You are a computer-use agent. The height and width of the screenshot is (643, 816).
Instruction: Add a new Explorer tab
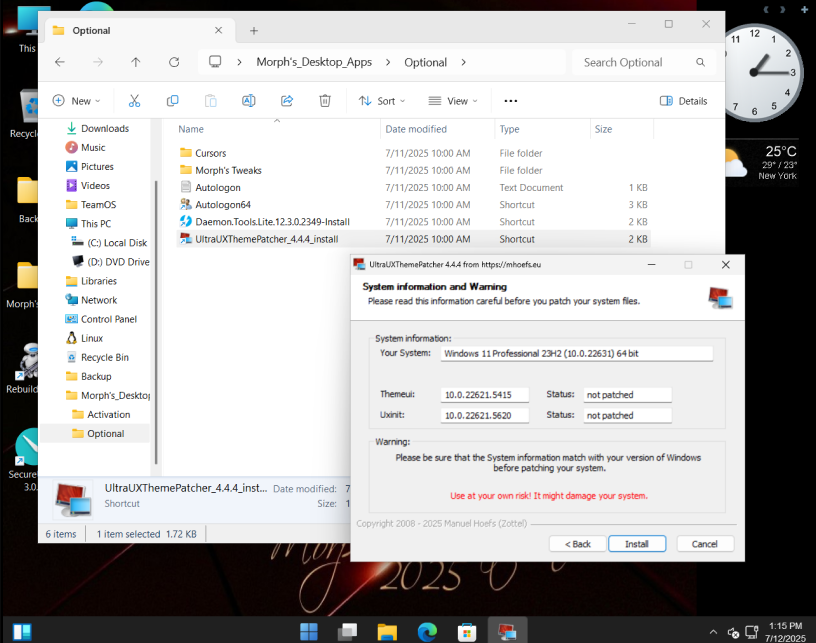[x=253, y=31]
